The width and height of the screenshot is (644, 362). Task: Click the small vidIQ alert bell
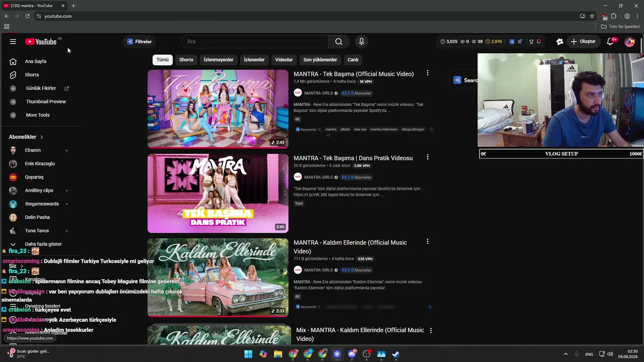tap(539, 42)
